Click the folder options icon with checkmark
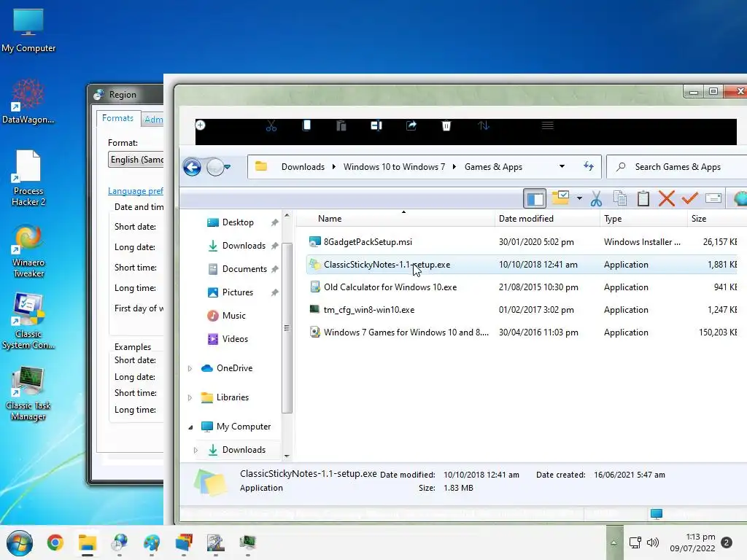Image resolution: width=747 pixels, height=560 pixels. [560, 198]
